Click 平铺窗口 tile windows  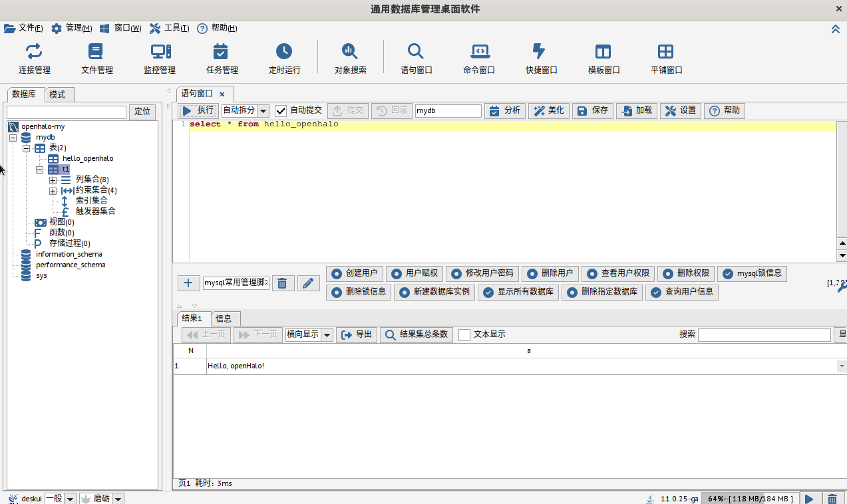(666, 59)
